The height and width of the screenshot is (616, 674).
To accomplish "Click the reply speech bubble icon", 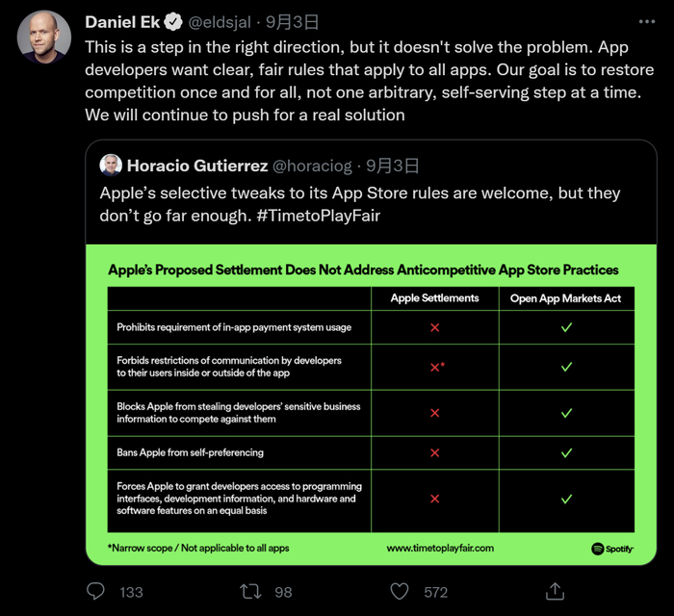I will (95, 591).
